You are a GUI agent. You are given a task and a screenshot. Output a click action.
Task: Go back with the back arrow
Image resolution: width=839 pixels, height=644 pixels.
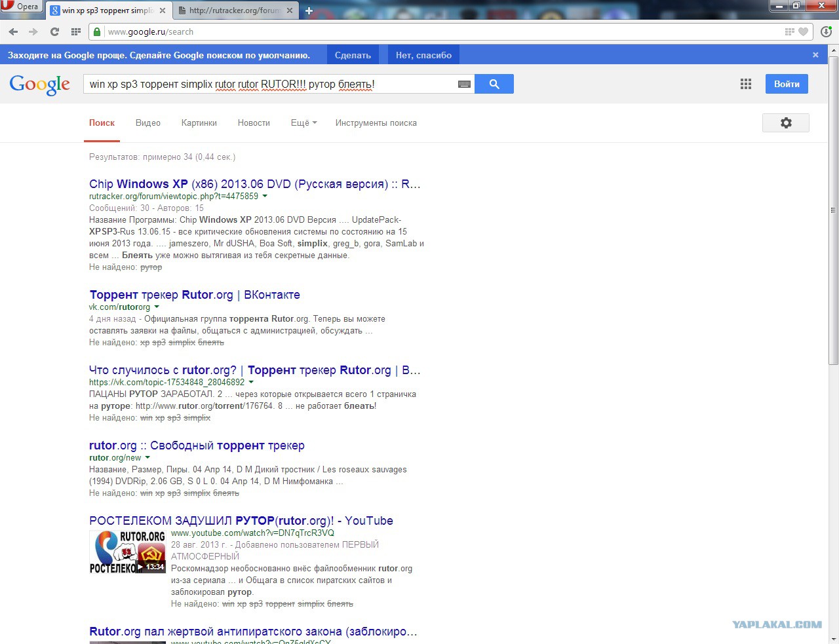(x=13, y=31)
